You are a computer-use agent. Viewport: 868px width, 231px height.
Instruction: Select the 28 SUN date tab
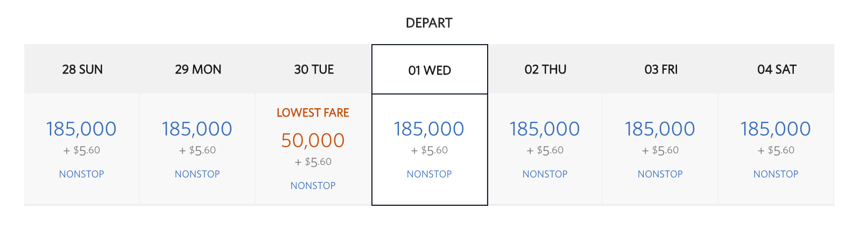pyautogui.click(x=82, y=69)
